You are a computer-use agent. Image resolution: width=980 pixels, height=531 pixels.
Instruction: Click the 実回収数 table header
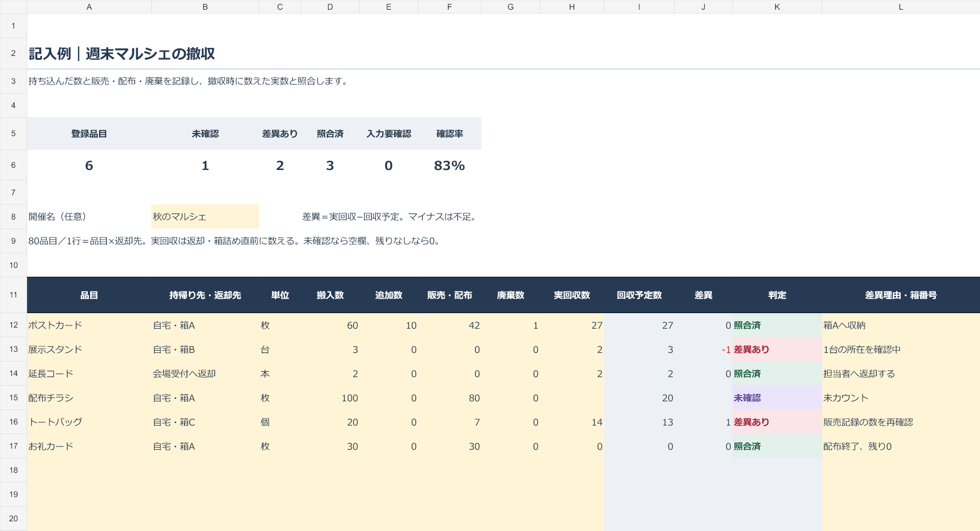click(572, 295)
